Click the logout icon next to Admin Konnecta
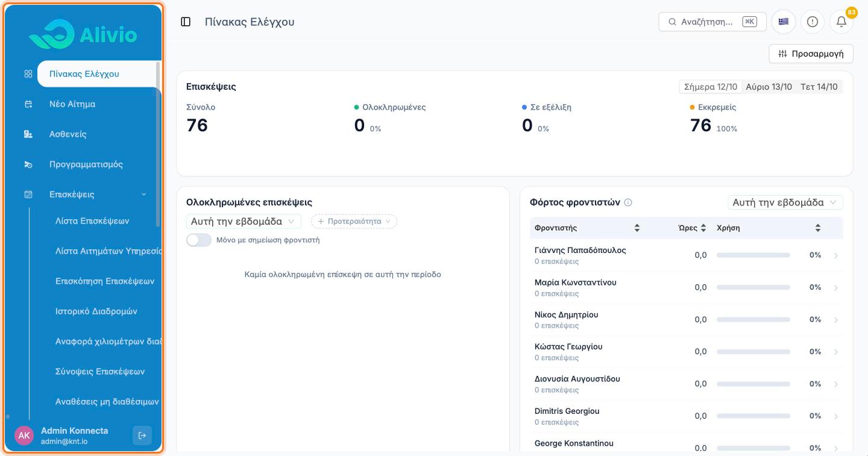Screen dimensions: 868x456 pyautogui.click(x=142, y=436)
